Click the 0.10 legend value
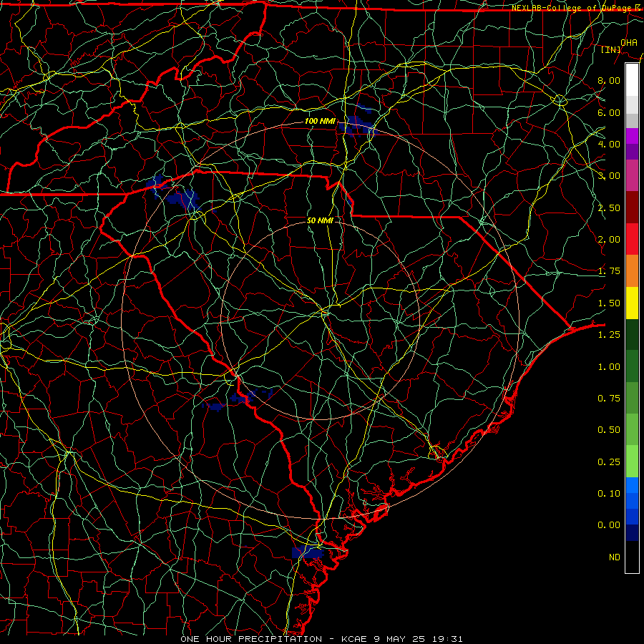The image size is (644, 644). [x=609, y=494]
